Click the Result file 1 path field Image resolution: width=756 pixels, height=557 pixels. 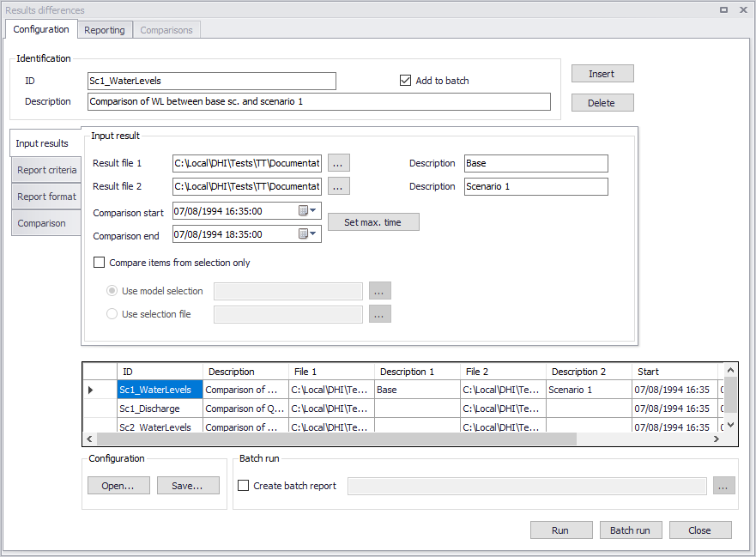coord(247,163)
